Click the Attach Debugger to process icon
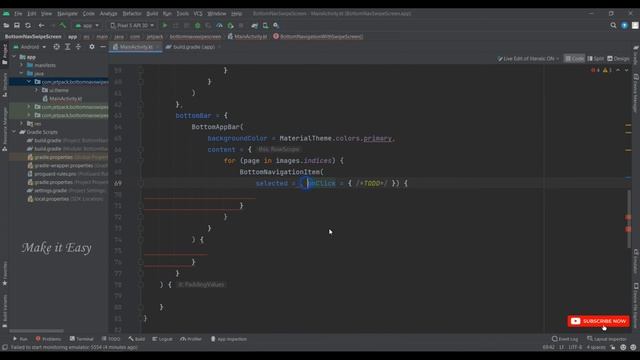 (x=230, y=25)
